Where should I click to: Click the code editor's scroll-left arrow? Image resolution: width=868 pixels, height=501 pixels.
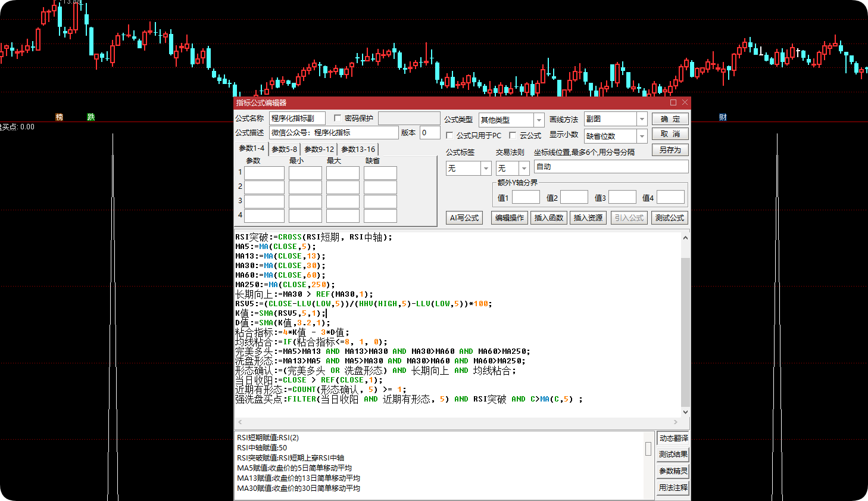click(x=240, y=422)
